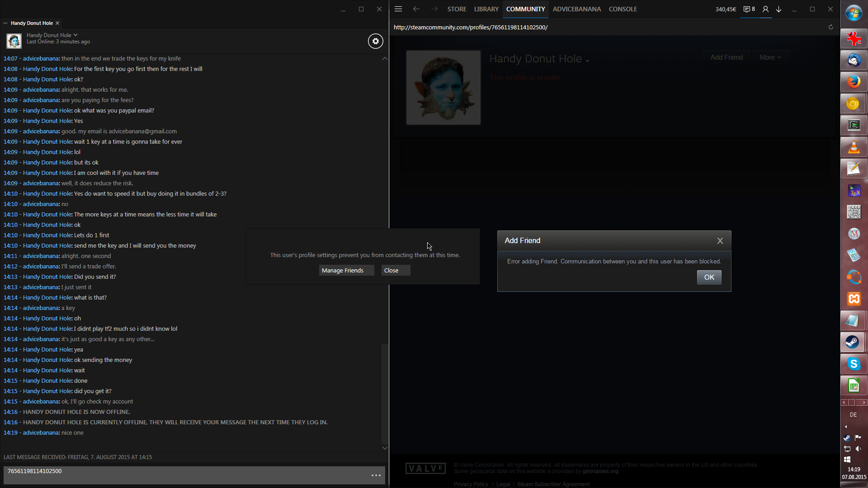The width and height of the screenshot is (868, 488).
Task: Open inbox notifications icon showing 8
Action: [x=749, y=9]
